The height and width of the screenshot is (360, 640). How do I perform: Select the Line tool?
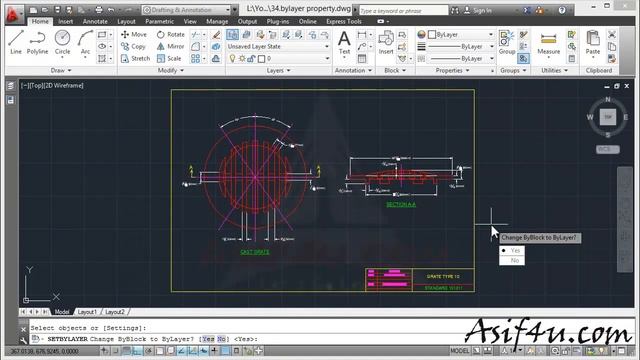[16, 42]
